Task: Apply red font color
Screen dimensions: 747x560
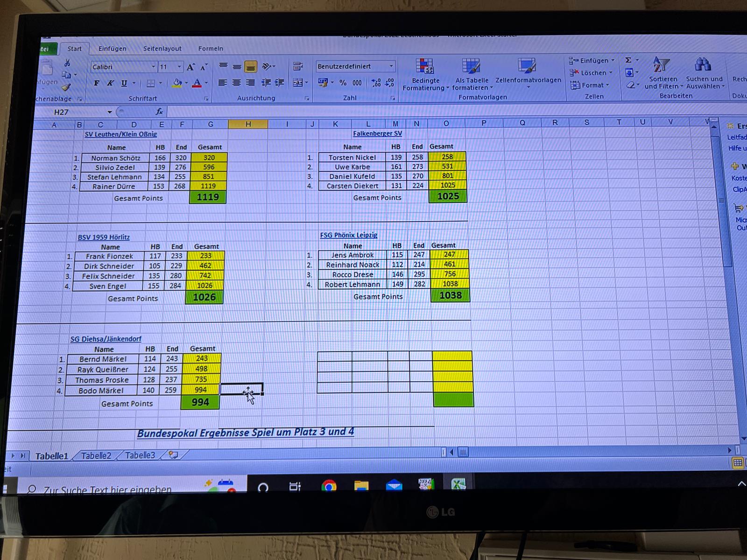Action: click(197, 83)
